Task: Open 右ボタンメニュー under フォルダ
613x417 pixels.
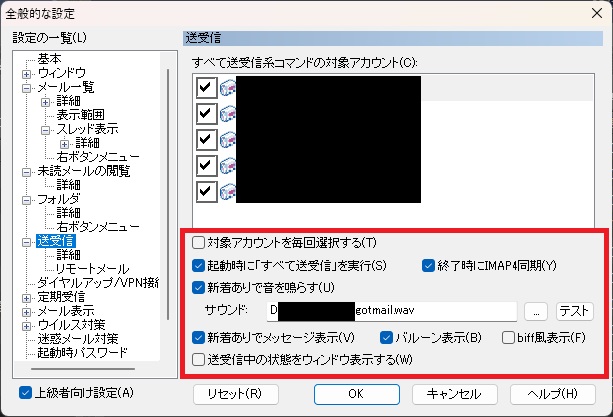Action: (x=98, y=227)
